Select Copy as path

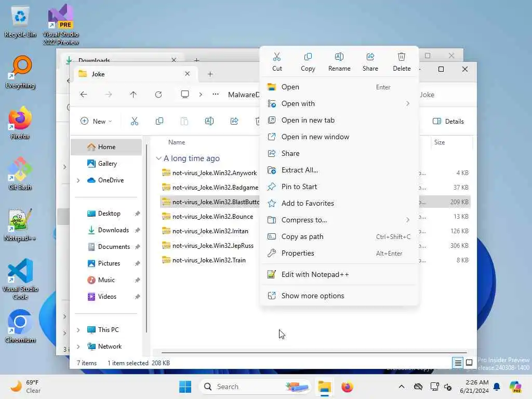[x=339, y=236]
